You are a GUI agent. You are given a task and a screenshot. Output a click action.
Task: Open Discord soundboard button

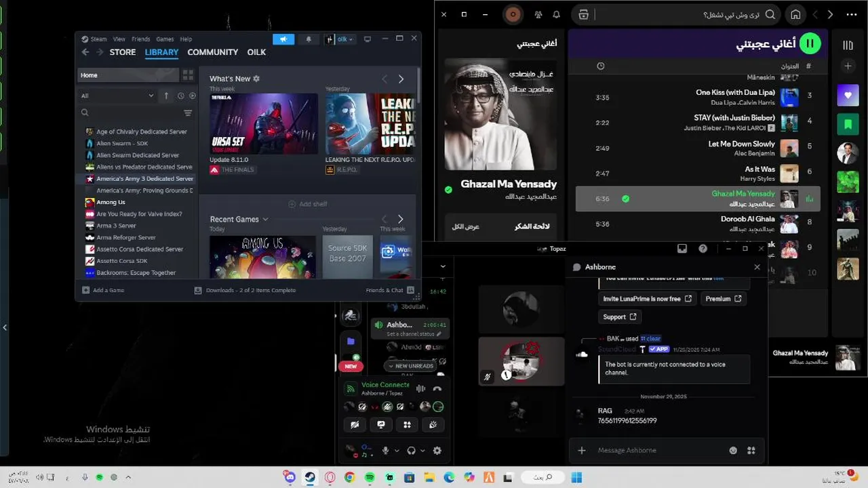pyautogui.click(x=433, y=425)
